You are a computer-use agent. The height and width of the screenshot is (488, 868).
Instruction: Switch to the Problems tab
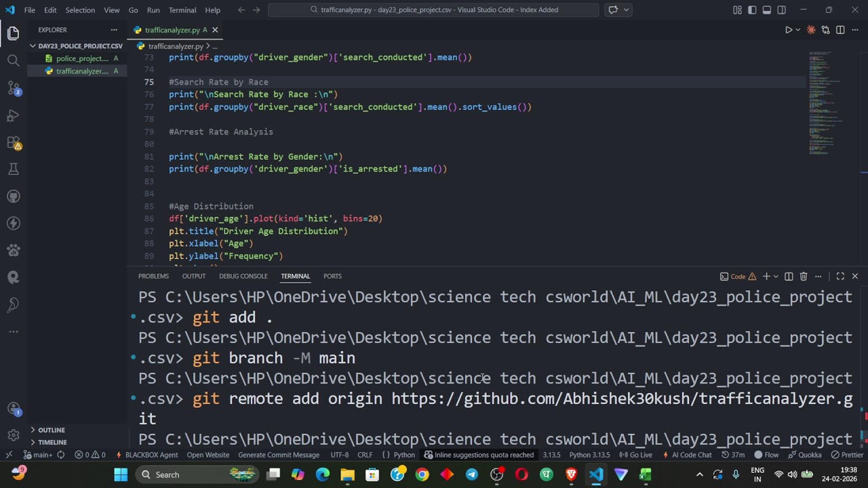click(x=153, y=276)
